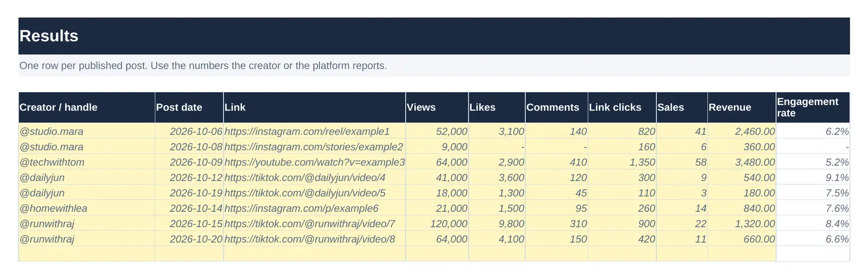This screenshot has width=868, height=279.
Task: Open the youtube.com/watch?v=example3 link
Action: tap(315, 162)
